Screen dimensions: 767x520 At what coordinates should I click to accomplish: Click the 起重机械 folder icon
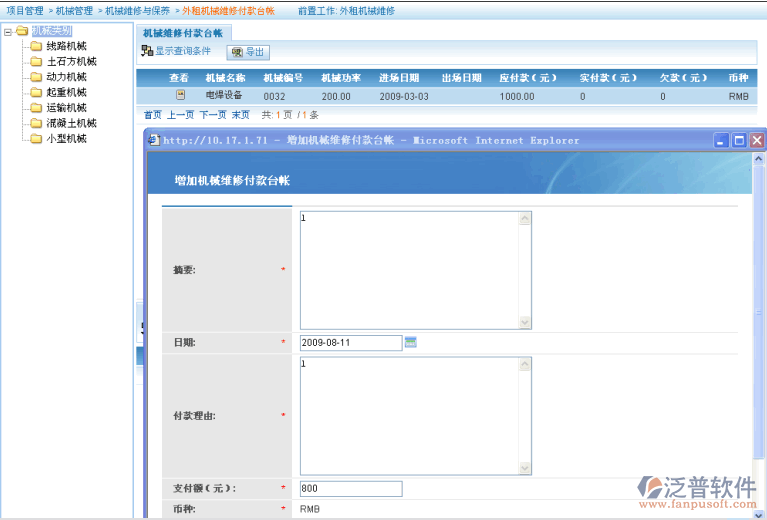point(36,92)
